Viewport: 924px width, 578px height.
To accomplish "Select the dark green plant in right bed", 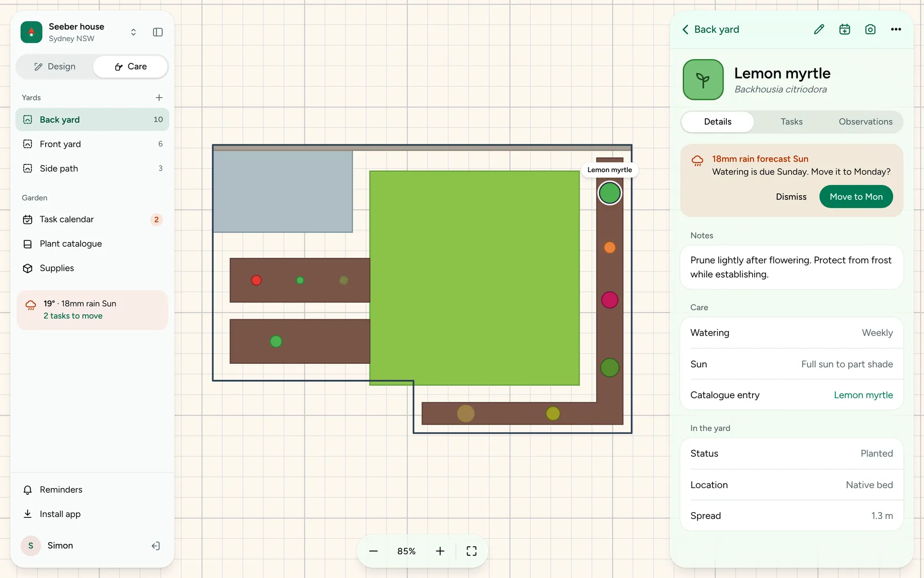I will tap(609, 368).
